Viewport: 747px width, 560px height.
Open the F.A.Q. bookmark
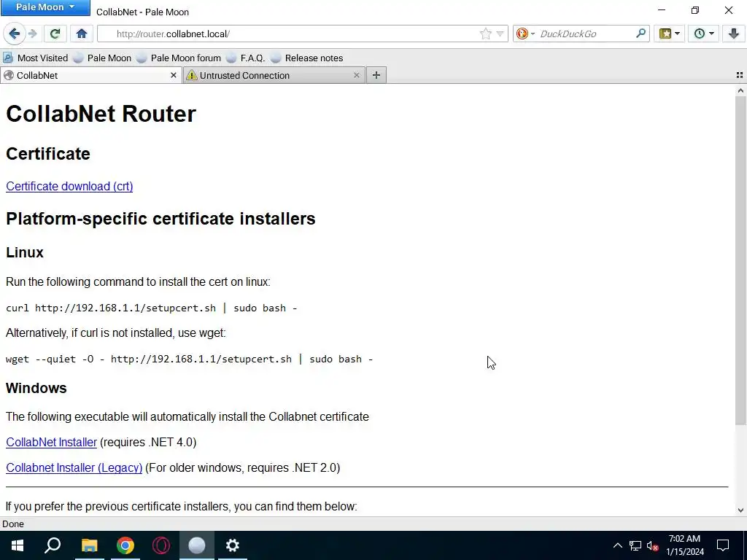(x=245, y=58)
